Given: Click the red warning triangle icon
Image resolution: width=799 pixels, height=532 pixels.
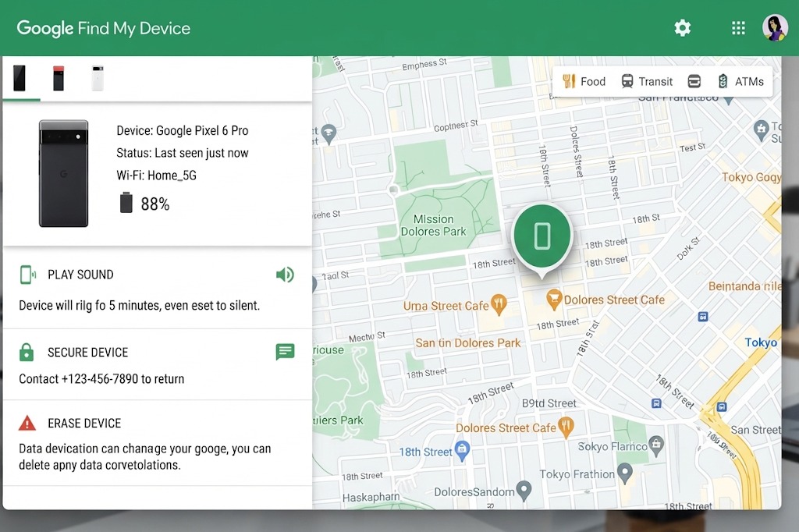Looking at the screenshot, I should tap(27, 423).
